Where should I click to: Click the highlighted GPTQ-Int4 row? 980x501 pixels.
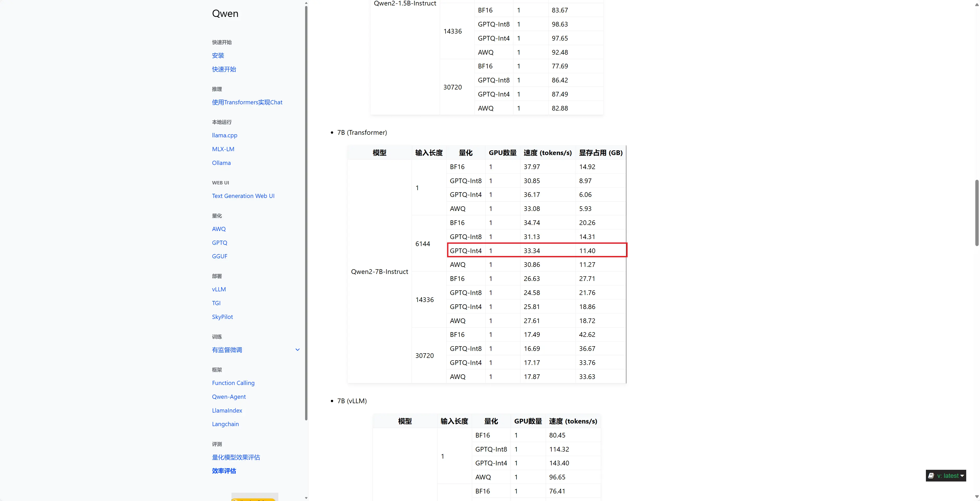(x=536, y=250)
